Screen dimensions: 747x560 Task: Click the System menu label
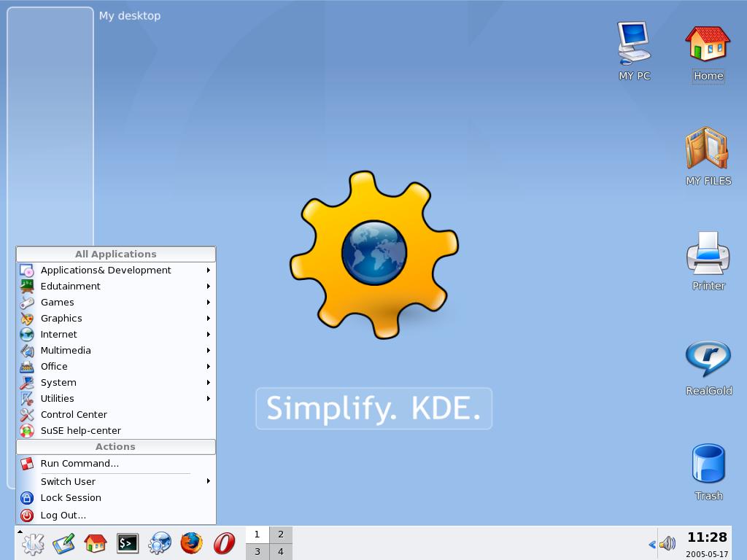pos(58,382)
